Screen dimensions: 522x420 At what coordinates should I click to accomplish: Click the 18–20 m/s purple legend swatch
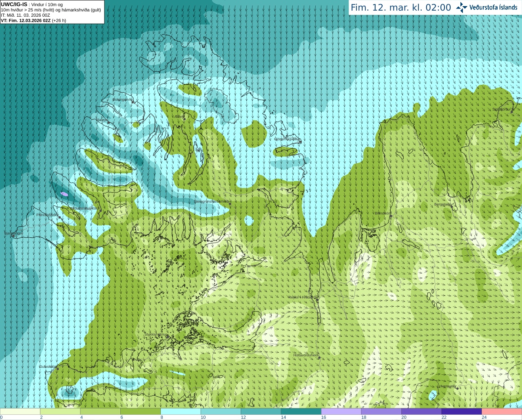(381, 411)
